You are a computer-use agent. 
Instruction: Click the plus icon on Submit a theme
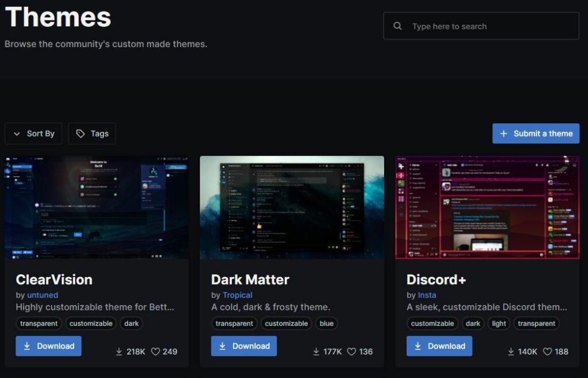point(502,133)
